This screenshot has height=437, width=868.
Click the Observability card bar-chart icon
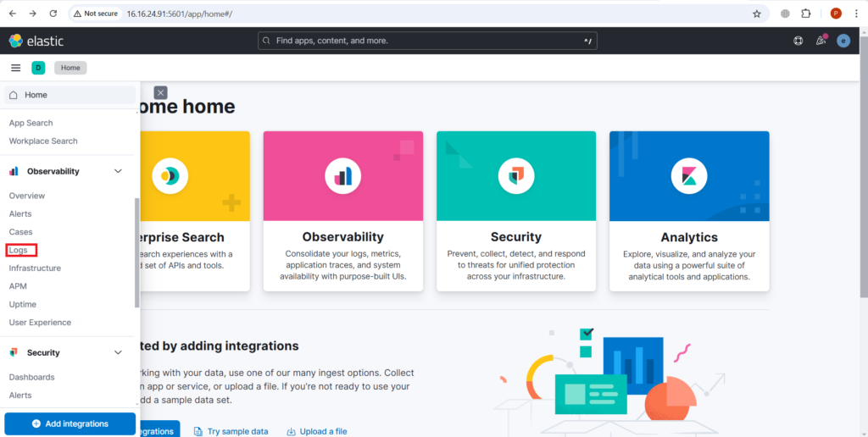point(343,176)
